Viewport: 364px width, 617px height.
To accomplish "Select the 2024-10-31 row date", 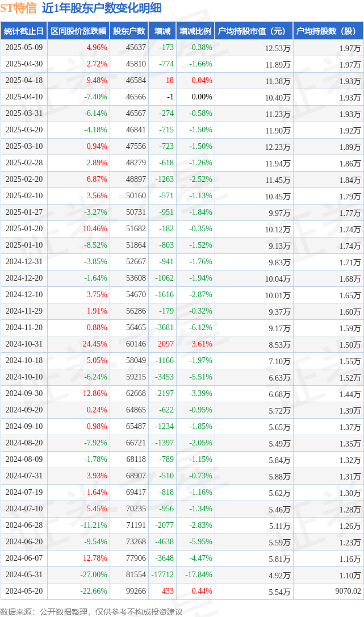I will coord(24,344).
